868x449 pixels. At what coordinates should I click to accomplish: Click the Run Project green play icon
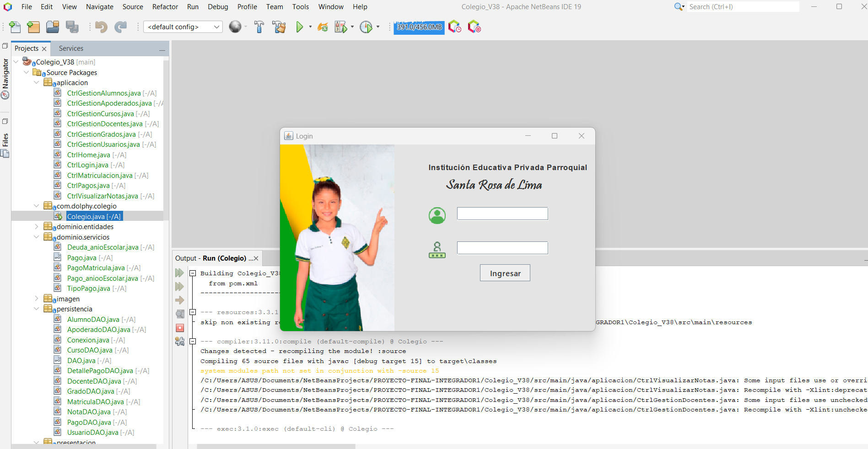click(299, 27)
